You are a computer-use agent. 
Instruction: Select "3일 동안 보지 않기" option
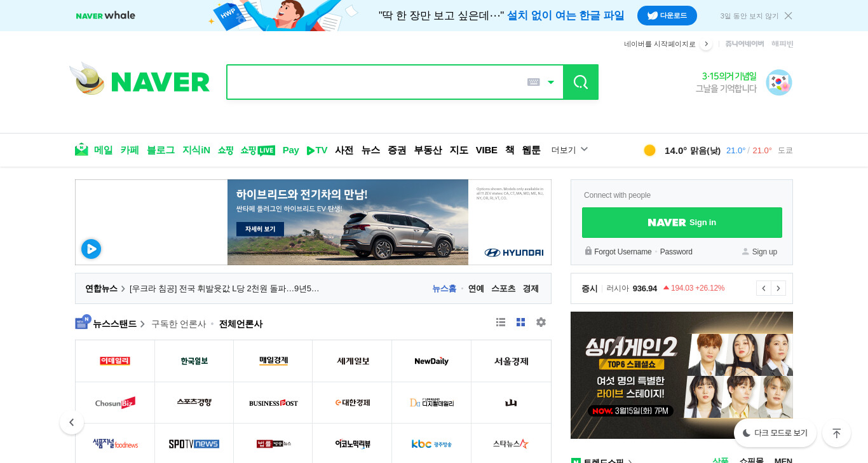pos(749,16)
